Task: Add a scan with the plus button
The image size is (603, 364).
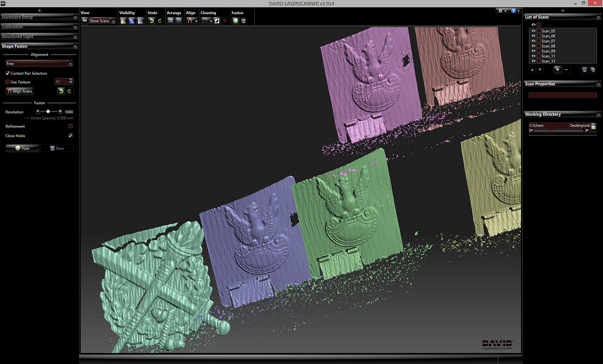Action: (557, 69)
